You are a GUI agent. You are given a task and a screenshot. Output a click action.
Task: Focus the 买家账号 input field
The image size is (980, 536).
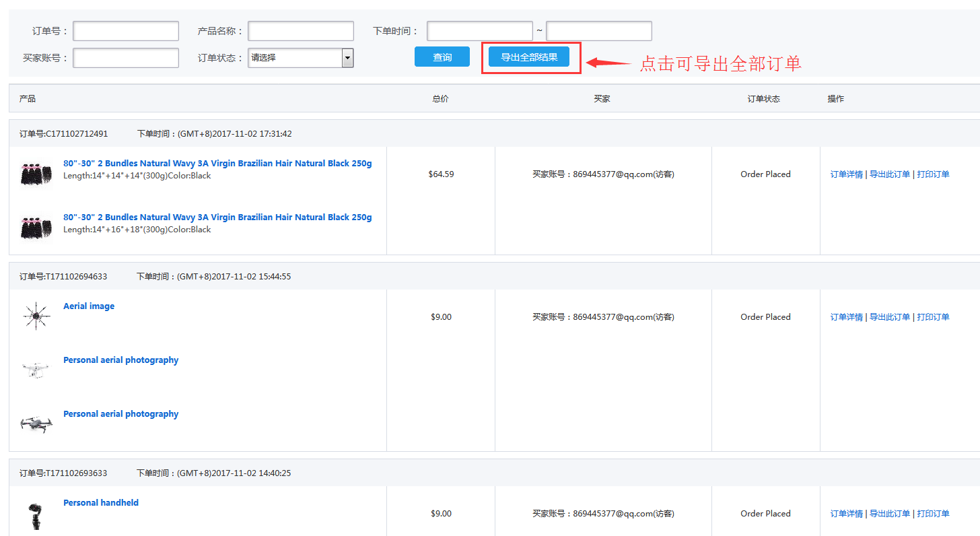tap(126, 58)
